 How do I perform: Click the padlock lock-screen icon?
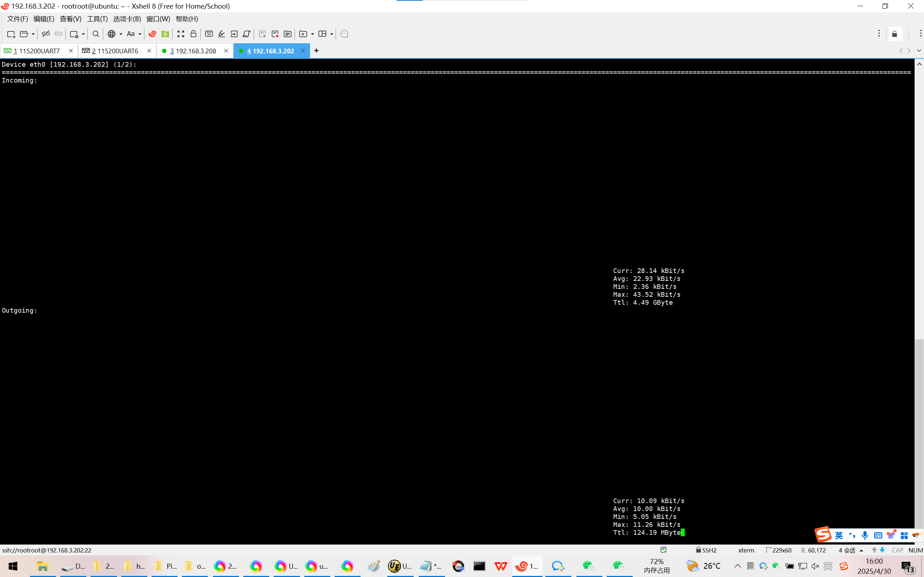pos(193,34)
